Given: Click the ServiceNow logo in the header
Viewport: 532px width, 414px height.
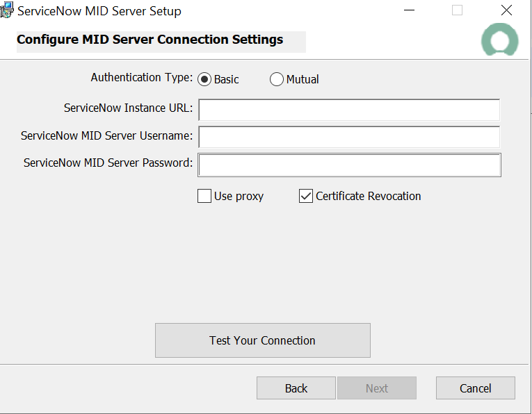Looking at the screenshot, I should tap(499, 40).
